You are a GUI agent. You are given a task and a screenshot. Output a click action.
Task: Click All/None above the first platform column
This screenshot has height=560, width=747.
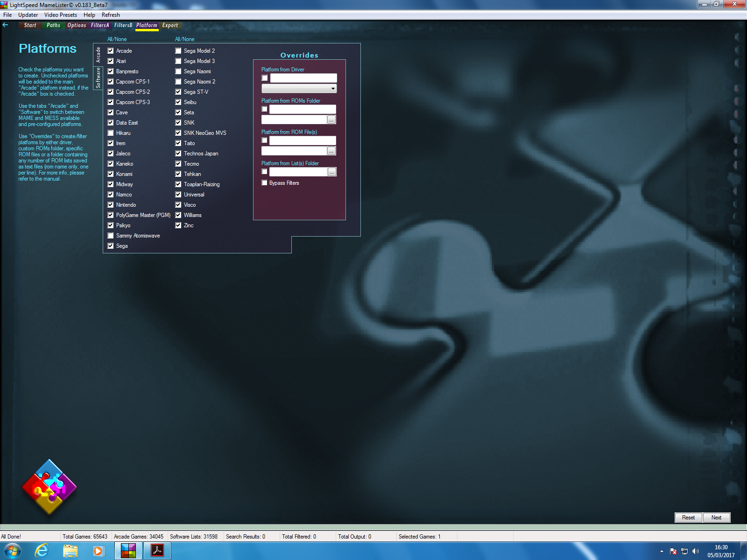point(117,39)
